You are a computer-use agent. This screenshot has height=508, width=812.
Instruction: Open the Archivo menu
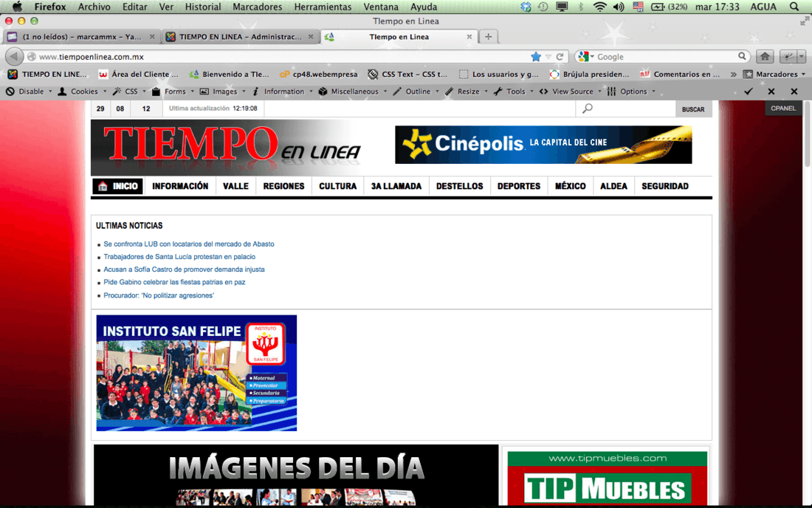pyautogui.click(x=94, y=7)
